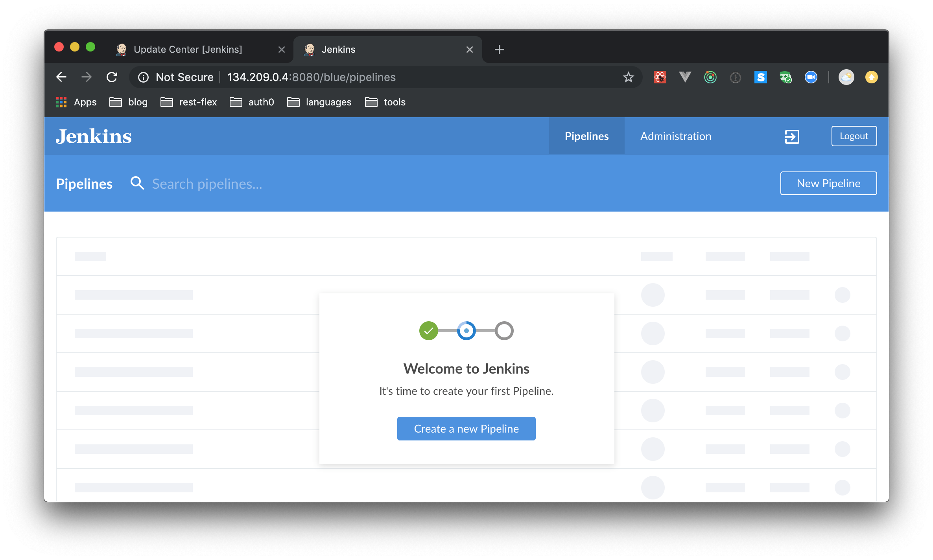Reload the current page
Viewport: 933px width, 560px height.
[x=112, y=77]
